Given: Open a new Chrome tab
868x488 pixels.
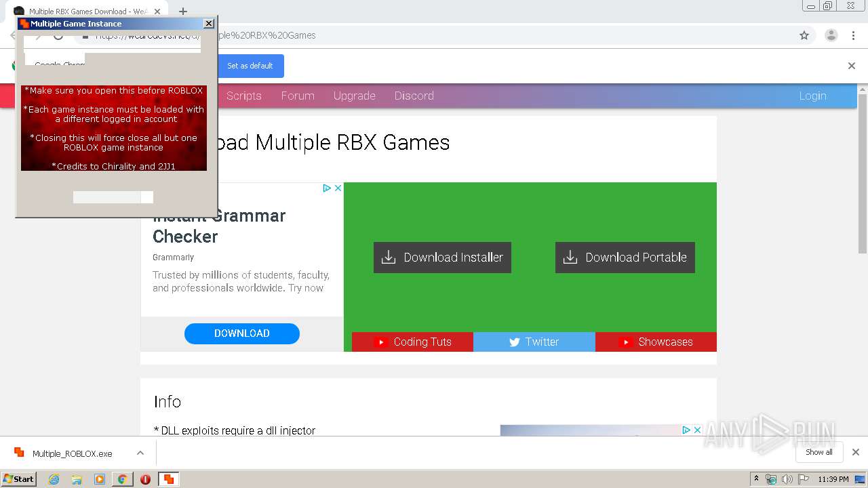Looking at the screenshot, I should (x=183, y=12).
